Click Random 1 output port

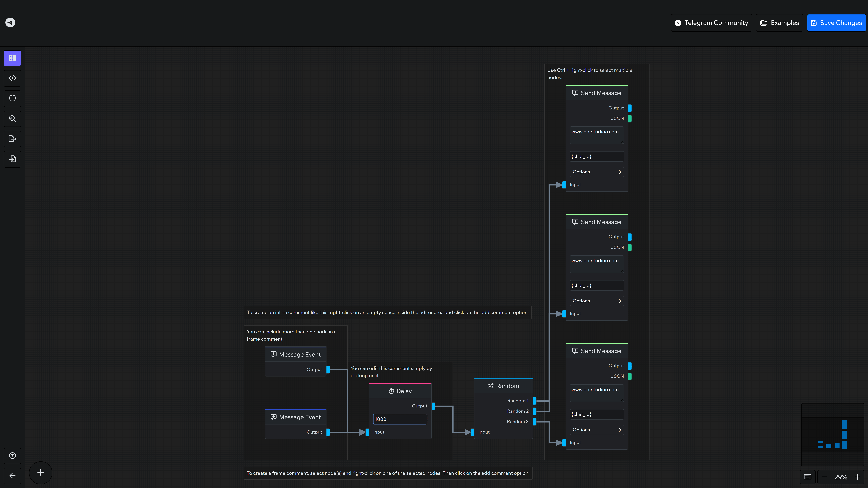coord(534,401)
